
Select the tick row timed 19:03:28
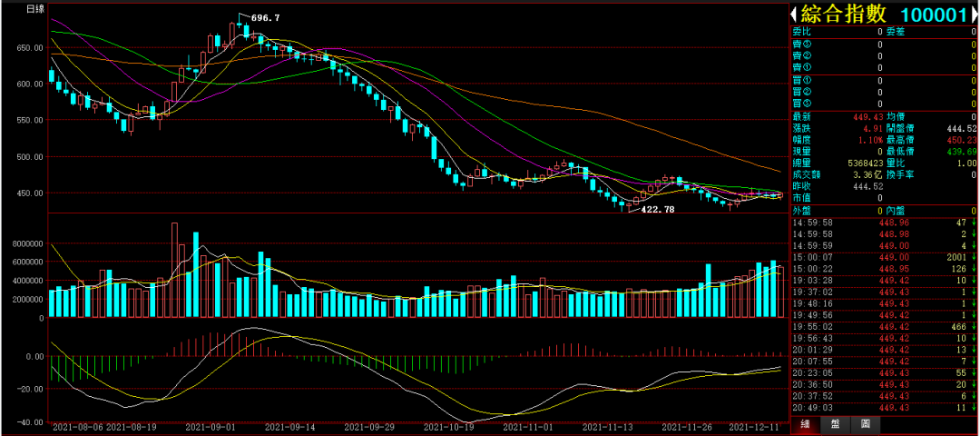[885, 281]
